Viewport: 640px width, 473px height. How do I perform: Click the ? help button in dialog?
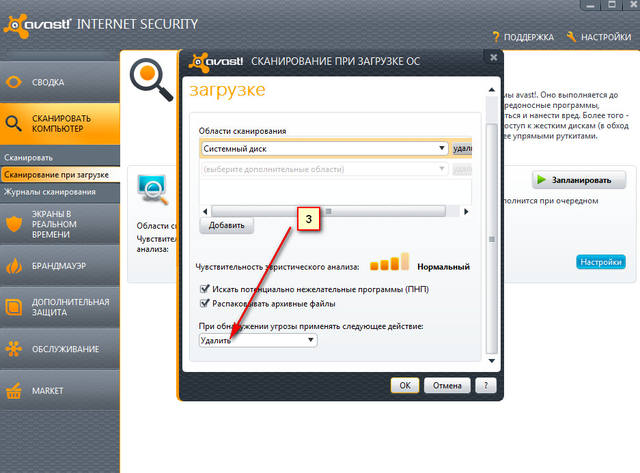486,385
